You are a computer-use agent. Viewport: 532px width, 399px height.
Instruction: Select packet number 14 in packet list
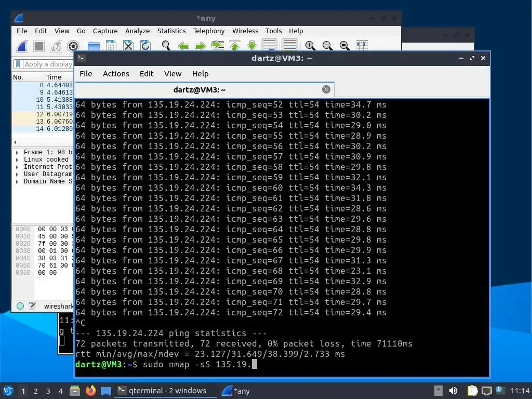tap(43, 129)
